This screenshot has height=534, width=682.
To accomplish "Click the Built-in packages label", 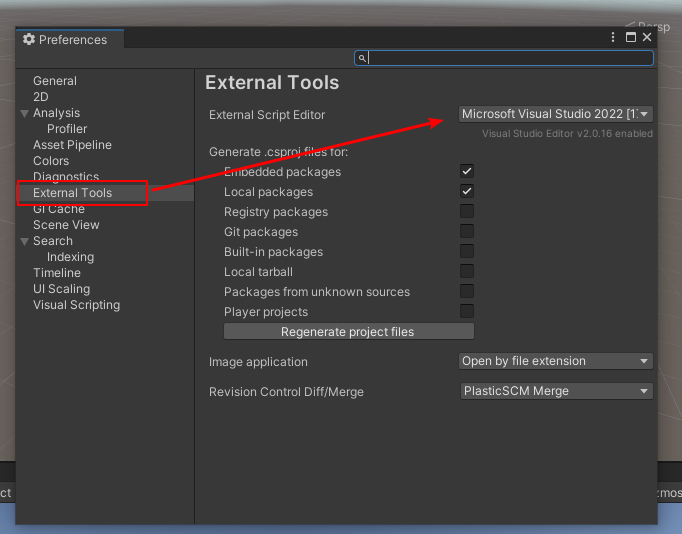I will tap(274, 252).
